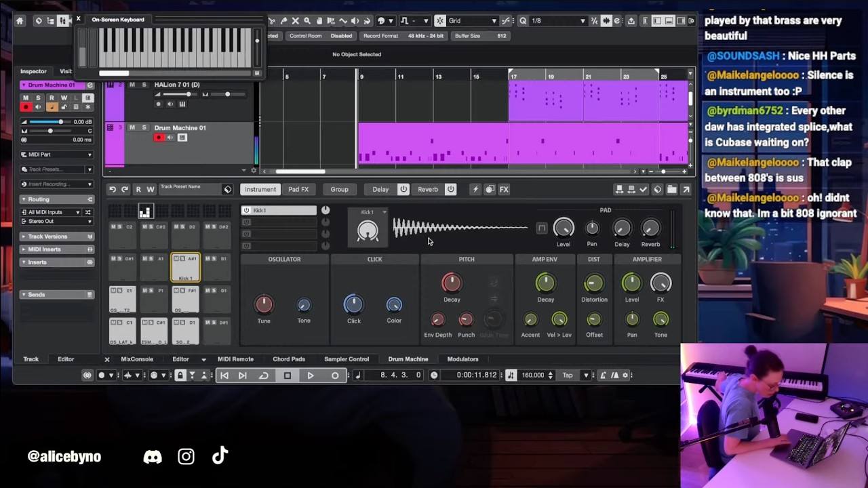868x488 pixels.
Task: Switch to the Pad FX view
Action: tap(298, 190)
